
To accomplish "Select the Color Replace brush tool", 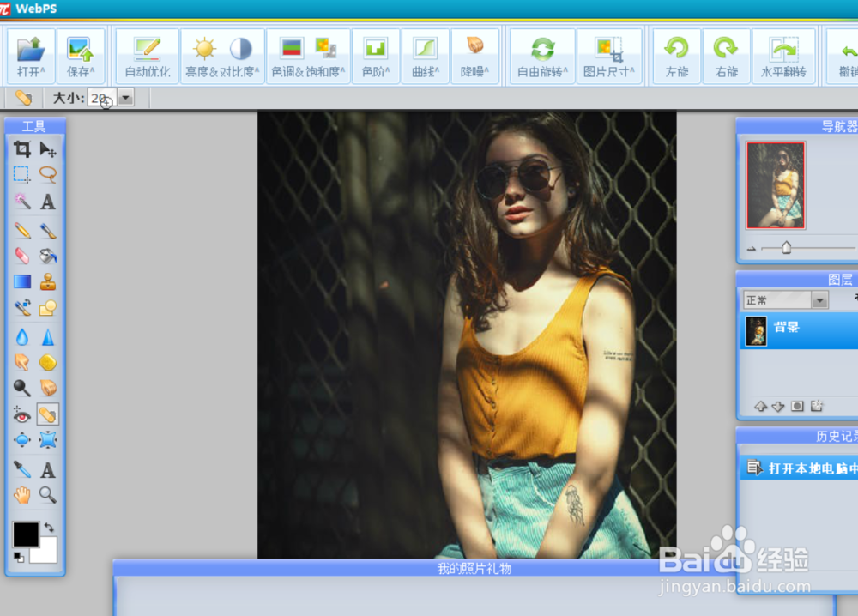I will pos(22,307).
